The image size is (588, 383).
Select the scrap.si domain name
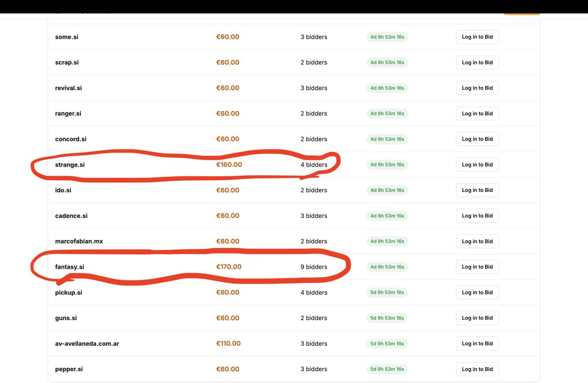pos(67,62)
